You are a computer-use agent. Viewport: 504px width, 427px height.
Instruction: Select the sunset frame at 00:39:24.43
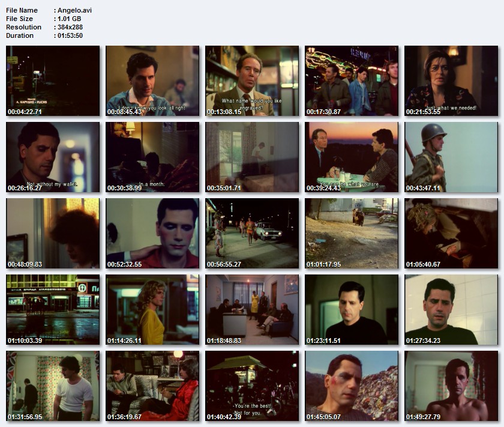click(352, 157)
